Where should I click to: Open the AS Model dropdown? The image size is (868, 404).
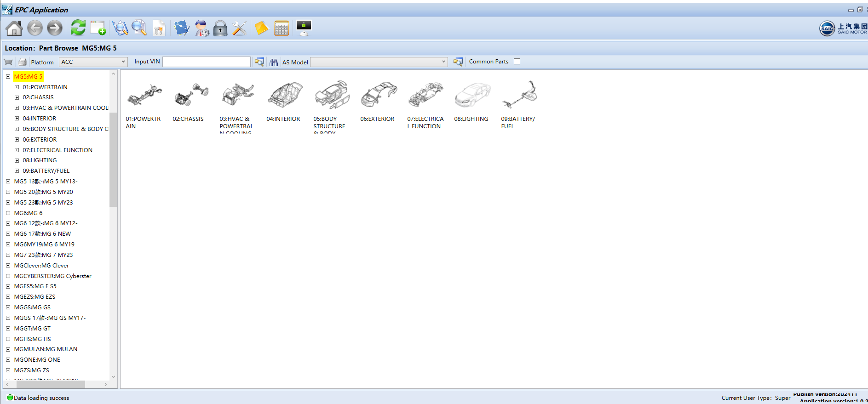pos(379,62)
